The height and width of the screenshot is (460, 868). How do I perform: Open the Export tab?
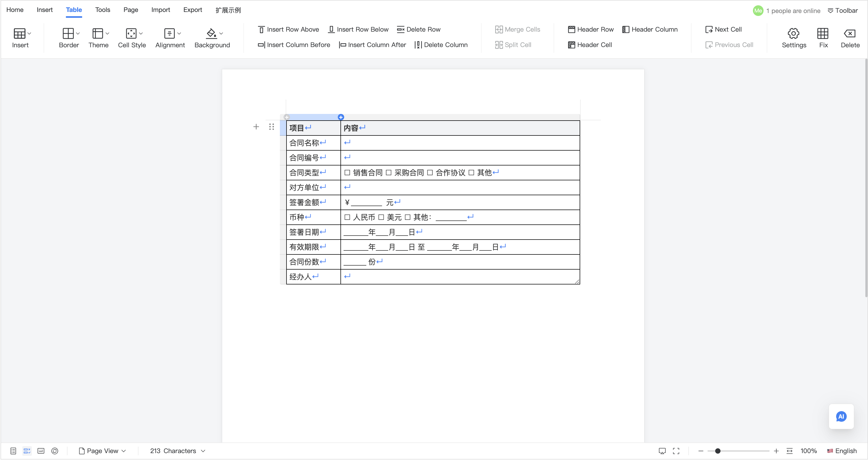(x=192, y=10)
